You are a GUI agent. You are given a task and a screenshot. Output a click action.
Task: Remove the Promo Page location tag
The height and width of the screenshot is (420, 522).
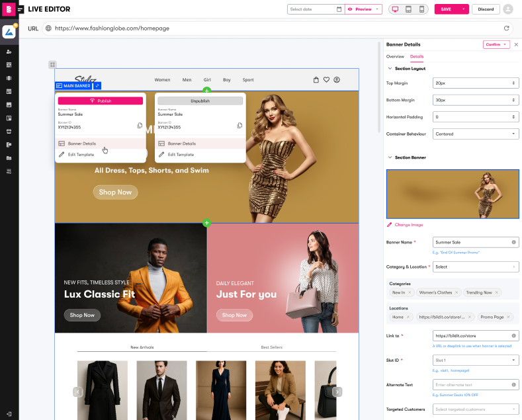pos(508,317)
